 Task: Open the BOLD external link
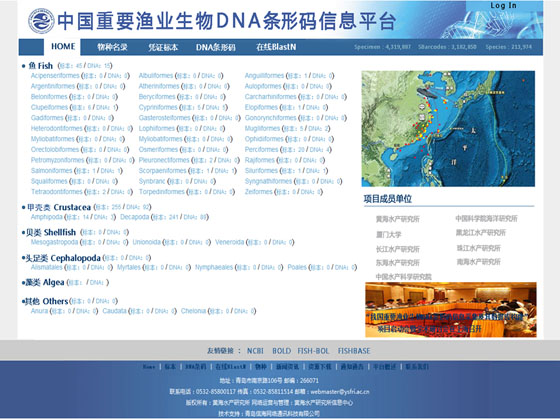tap(281, 351)
